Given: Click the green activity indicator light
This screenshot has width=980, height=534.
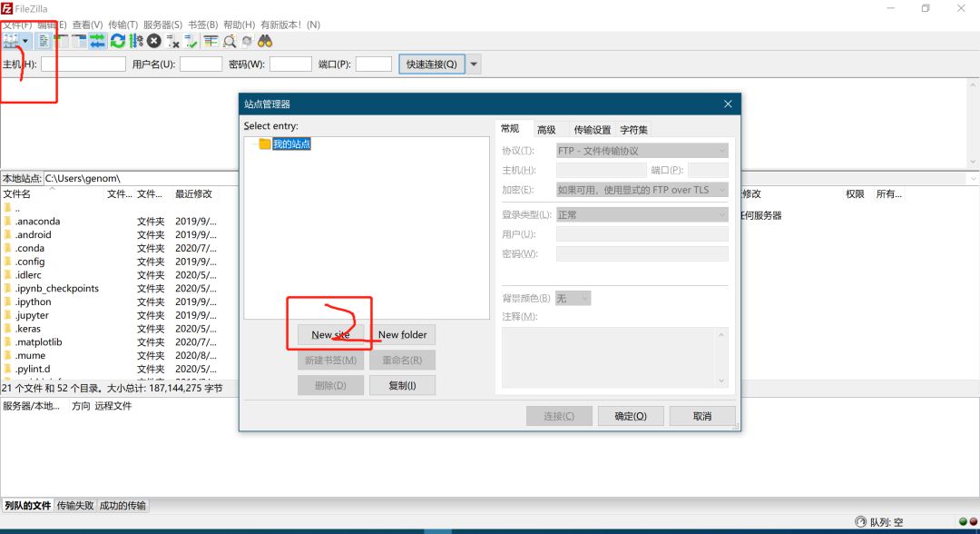Looking at the screenshot, I should 963,521.
